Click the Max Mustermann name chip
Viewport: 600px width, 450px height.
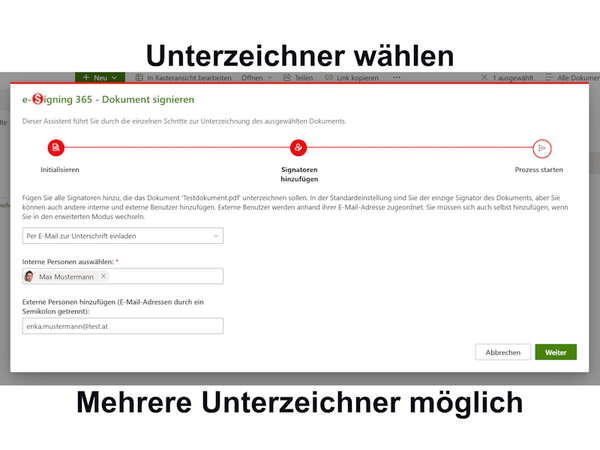66,276
